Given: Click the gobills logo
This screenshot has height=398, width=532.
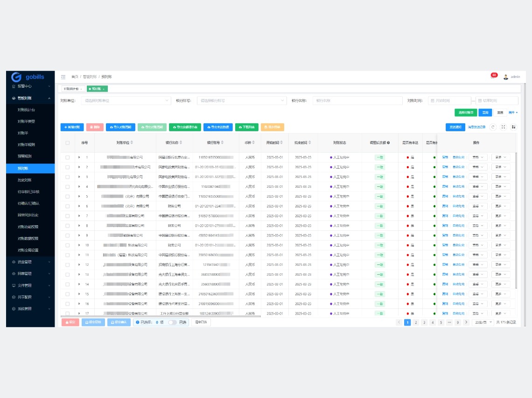Looking at the screenshot, I should (x=28, y=77).
